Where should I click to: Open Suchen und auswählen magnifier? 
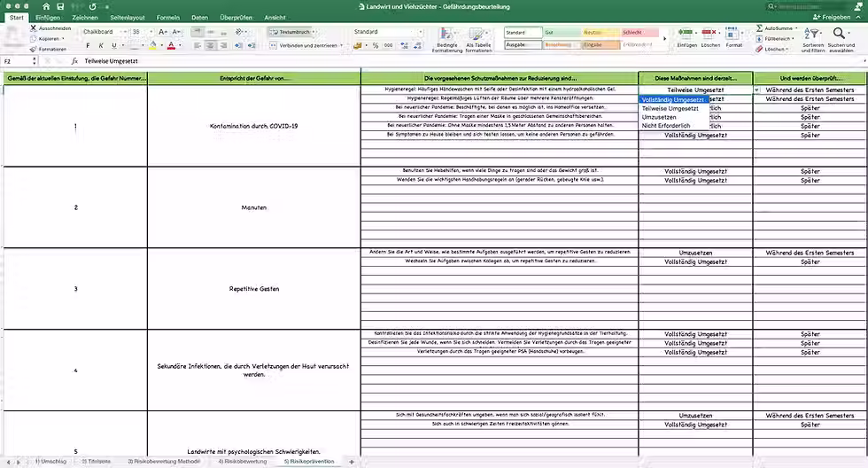(x=841, y=40)
